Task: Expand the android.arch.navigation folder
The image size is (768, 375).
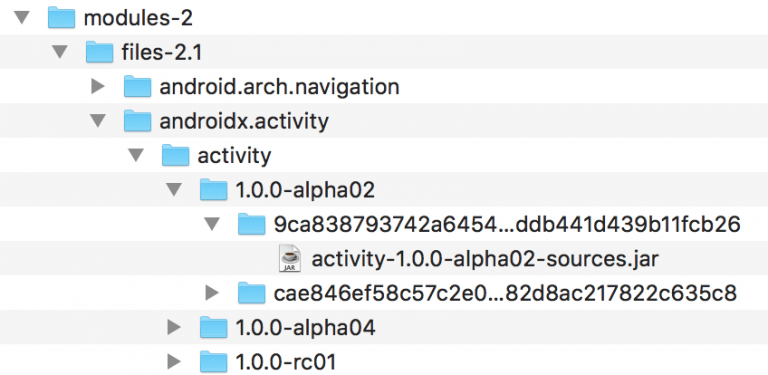Action: coord(98,87)
